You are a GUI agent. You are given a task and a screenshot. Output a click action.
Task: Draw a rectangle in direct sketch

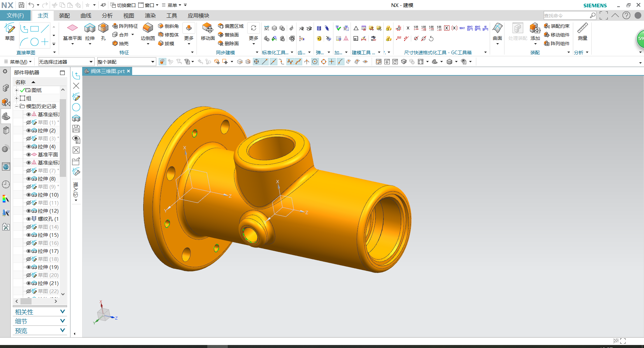coord(35,29)
